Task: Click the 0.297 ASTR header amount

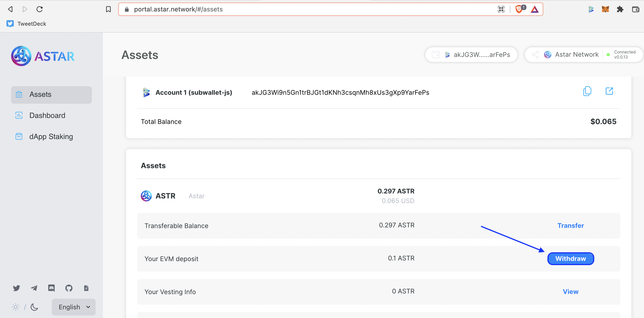Action: (396, 191)
